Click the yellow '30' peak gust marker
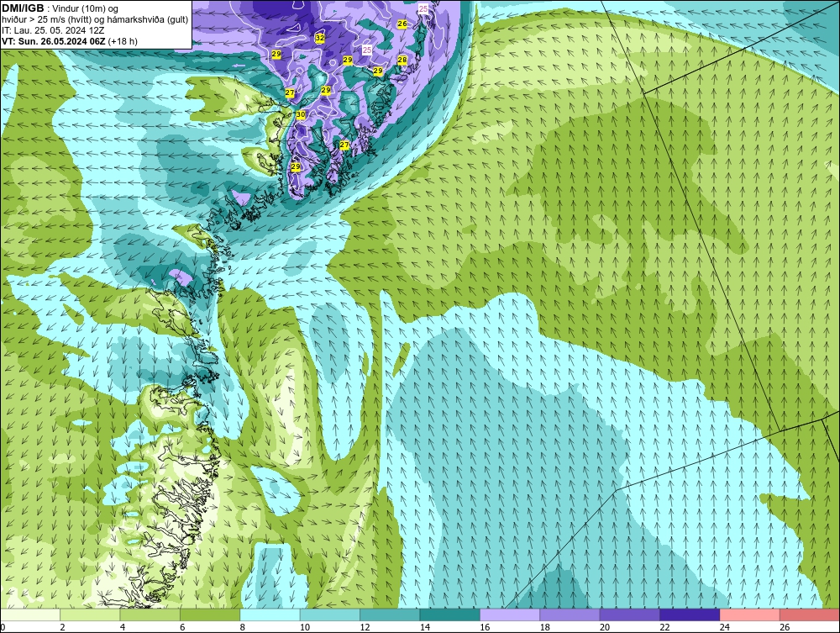 click(301, 114)
